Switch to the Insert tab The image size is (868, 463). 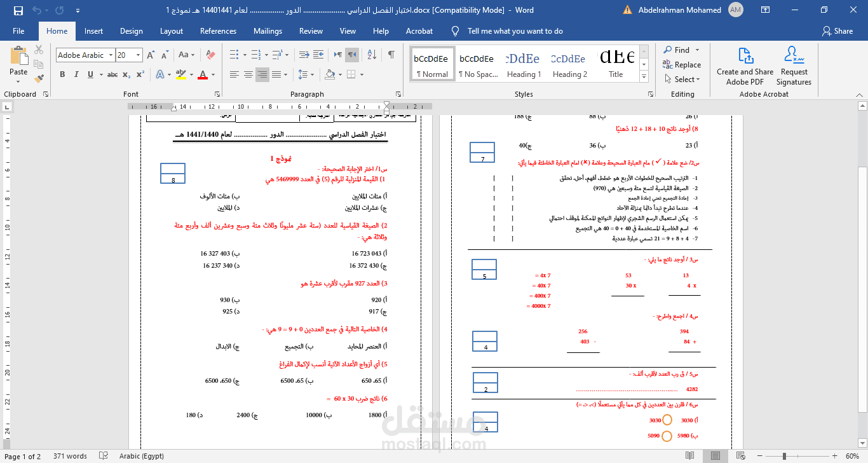click(93, 31)
